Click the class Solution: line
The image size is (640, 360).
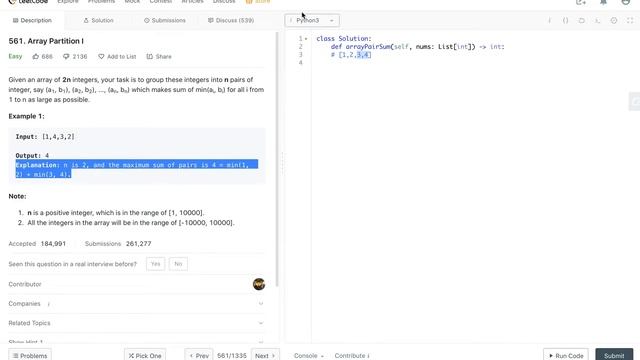344,39
